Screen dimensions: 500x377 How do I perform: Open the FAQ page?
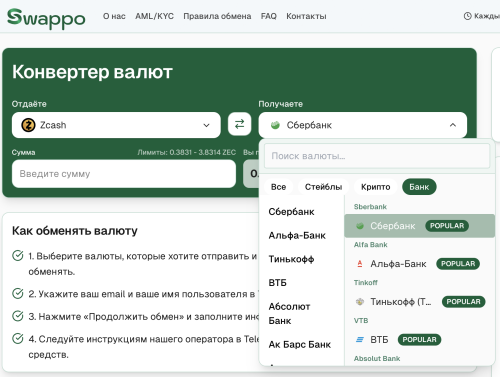point(269,16)
